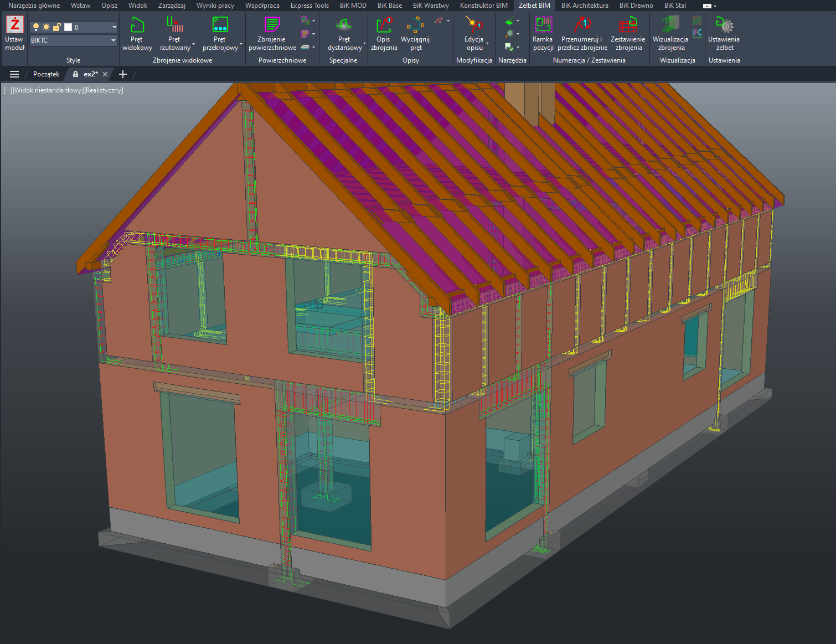
Task: Open the hamburger menu beside the Początek tab
Action: tap(14, 74)
